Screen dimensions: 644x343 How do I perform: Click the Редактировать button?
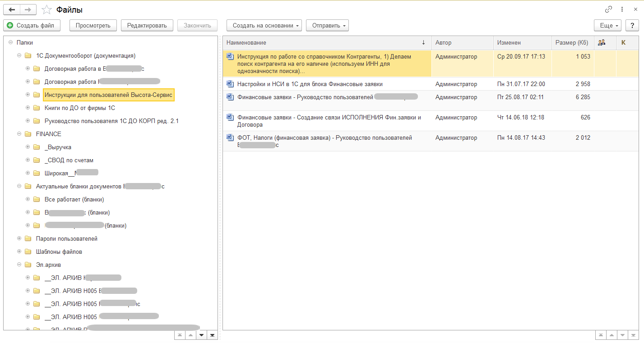point(147,25)
